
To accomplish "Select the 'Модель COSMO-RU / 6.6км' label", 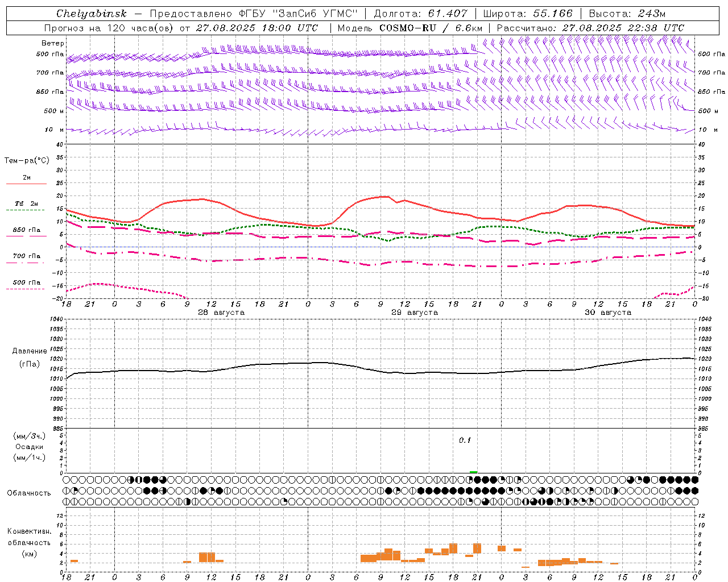I will tap(410, 28).
